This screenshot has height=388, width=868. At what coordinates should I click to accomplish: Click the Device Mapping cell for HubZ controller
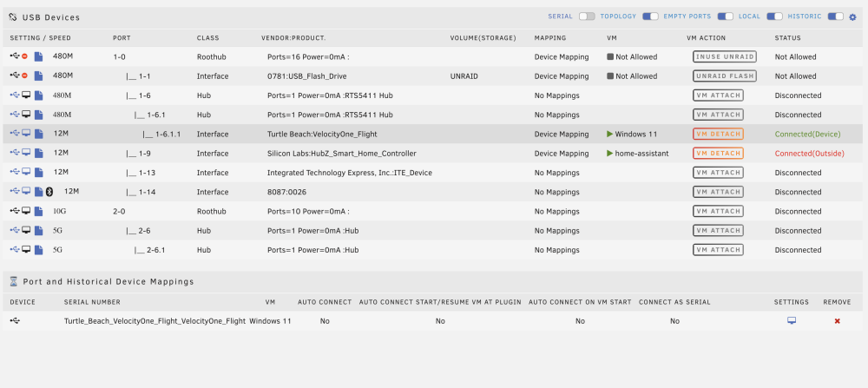(562, 154)
